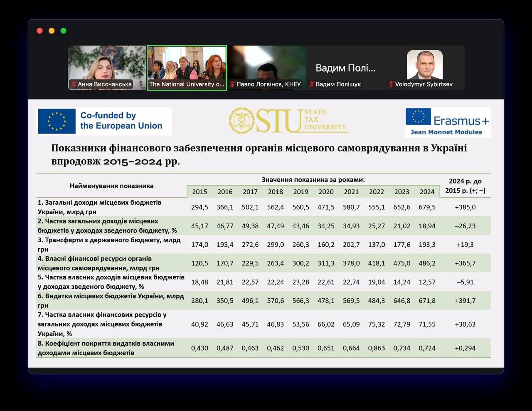Viewport: 532px width, 411px height.
Task: Click the muted mic icon beside Вадим Поліщук label
Action: point(312,84)
